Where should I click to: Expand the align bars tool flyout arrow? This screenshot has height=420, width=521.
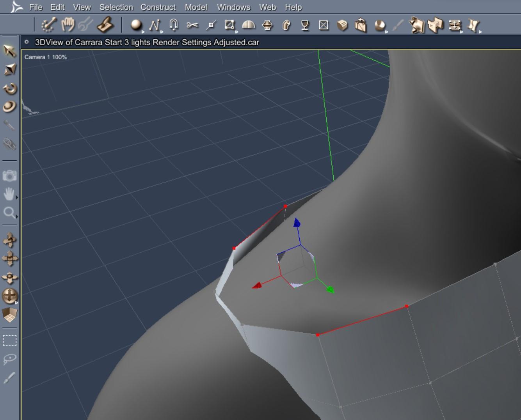(462, 32)
